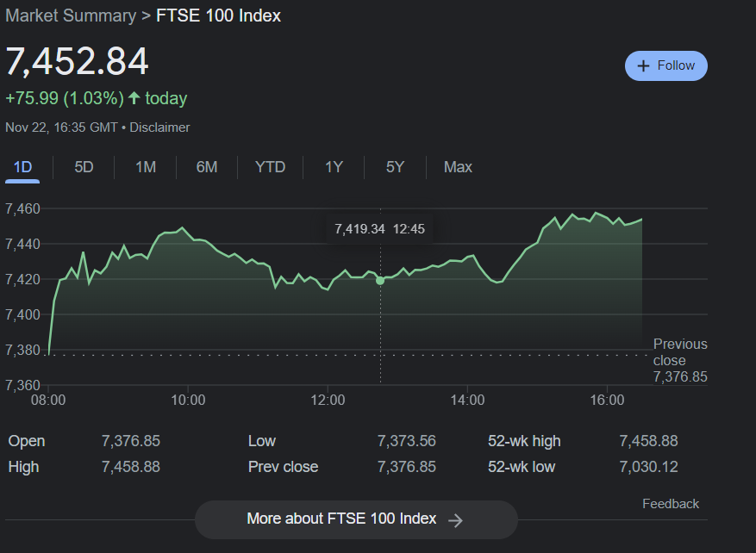The height and width of the screenshot is (553, 756).
Task: Click the arrow icon in More about button
Action: 455,519
